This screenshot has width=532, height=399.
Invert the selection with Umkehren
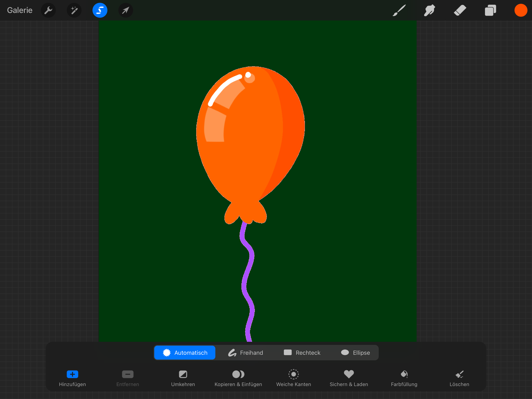coord(183,378)
